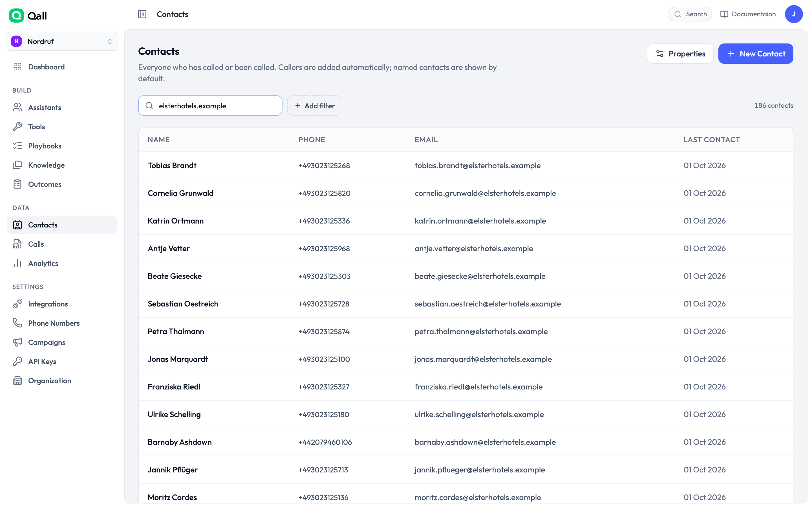The width and height of the screenshot is (812, 508).
Task: Click email jonas.marquardt@elsterhotels.example
Action: (483, 359)
